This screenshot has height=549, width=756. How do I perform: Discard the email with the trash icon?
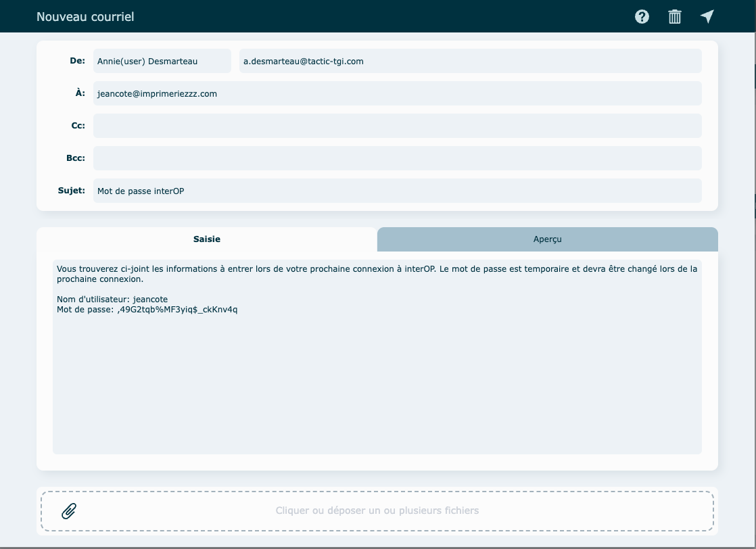(x=674, y=17)
